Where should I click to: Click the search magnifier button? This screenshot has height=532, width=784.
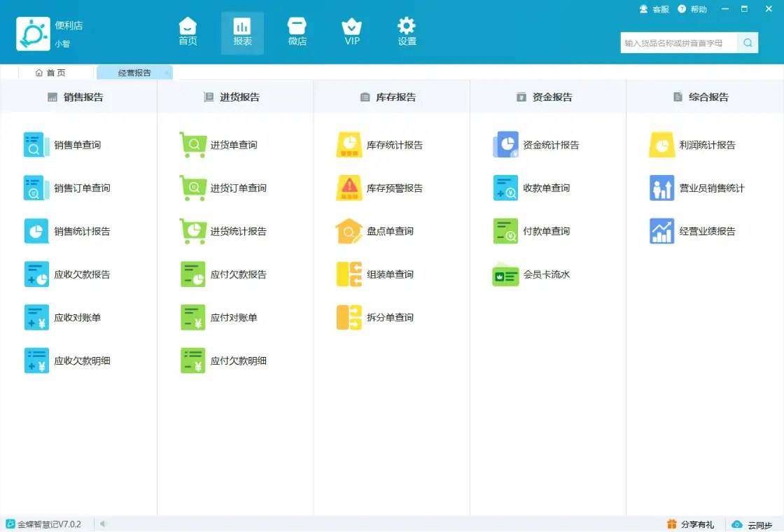(x=748, y=43)
